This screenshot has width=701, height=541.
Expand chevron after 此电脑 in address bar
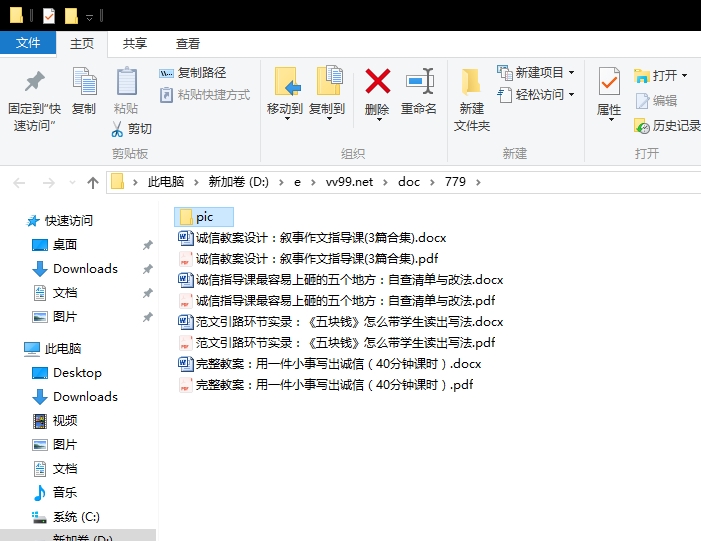pyautogui.click(x=196, y=182)
